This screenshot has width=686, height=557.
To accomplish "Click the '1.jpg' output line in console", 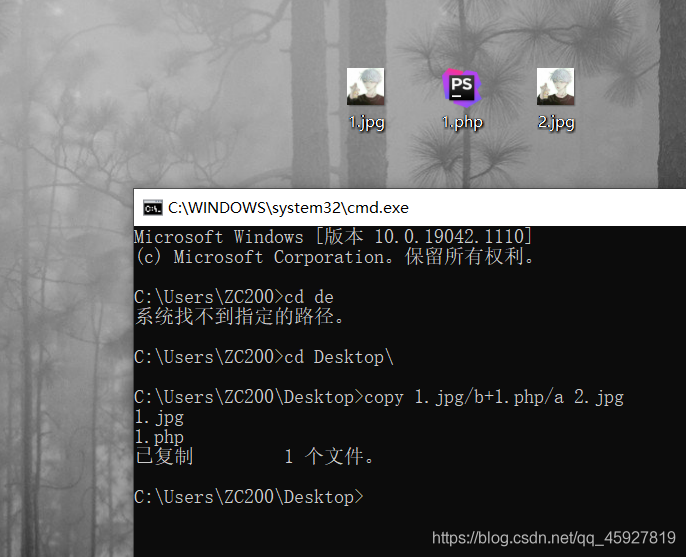I will pyautogui.click(x=159, y=417).
